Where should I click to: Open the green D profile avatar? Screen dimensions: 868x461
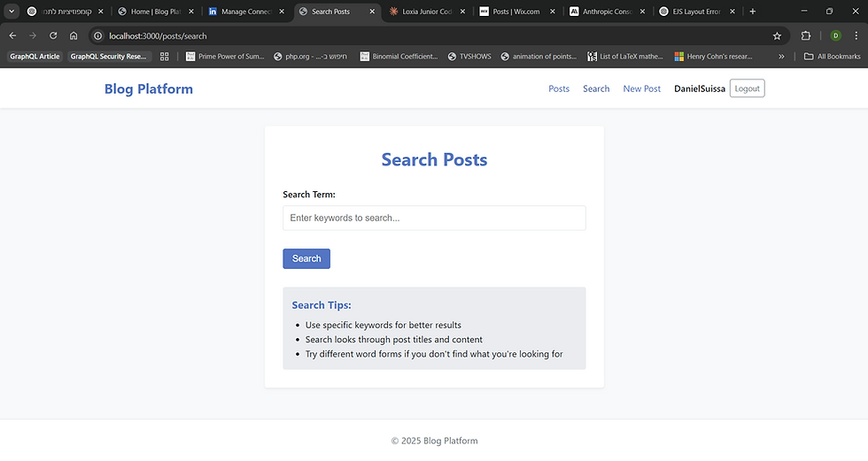click(x=836, y=36)
